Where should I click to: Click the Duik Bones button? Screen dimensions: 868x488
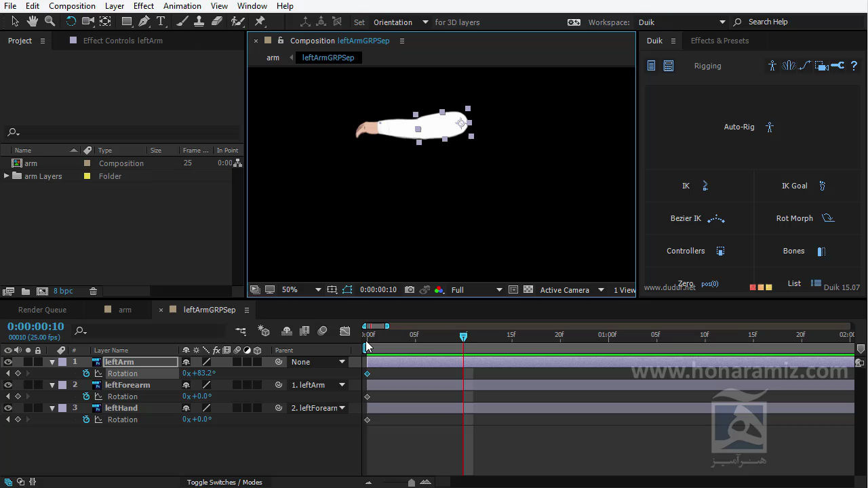[804, 251]
